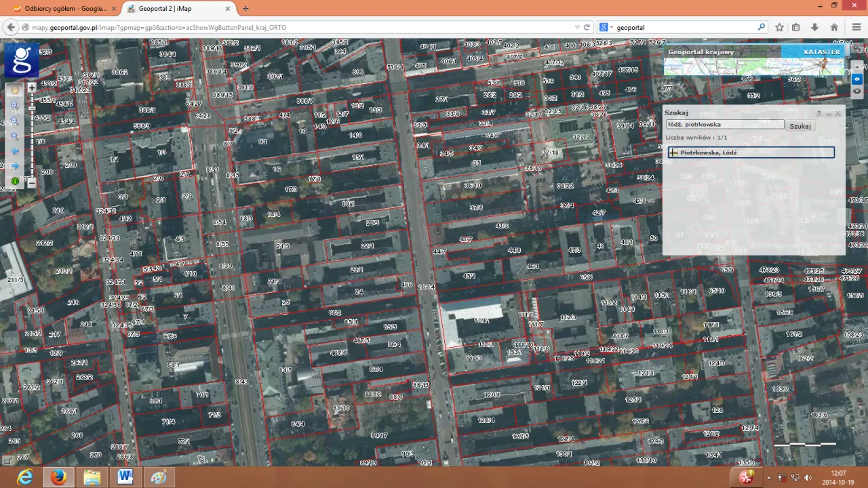This screenshot has height=488, width=868.
Task: Select the hand pan tool
Action: [x=14, y=90]
